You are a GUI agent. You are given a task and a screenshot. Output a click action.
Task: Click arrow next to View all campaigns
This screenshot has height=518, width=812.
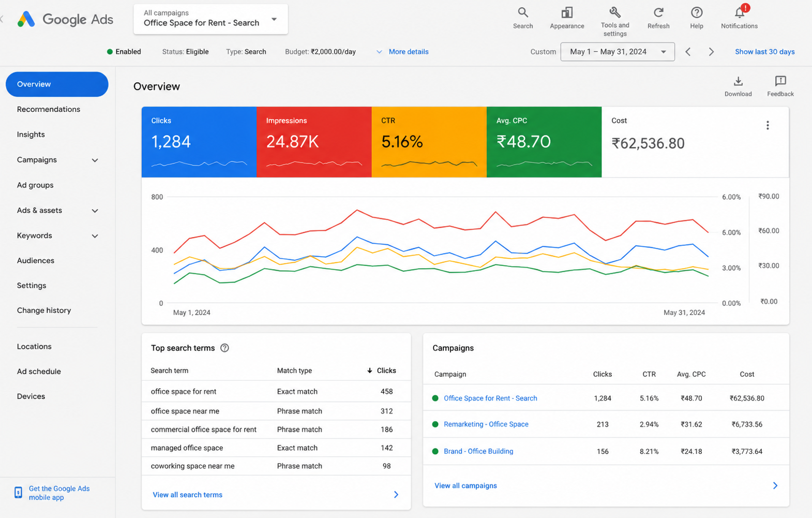click(775, 485)
